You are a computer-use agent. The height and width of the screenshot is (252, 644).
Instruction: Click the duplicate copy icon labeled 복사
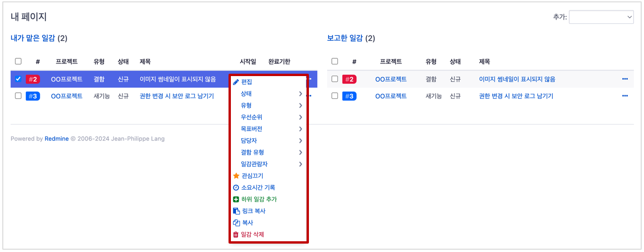(236, 223)
